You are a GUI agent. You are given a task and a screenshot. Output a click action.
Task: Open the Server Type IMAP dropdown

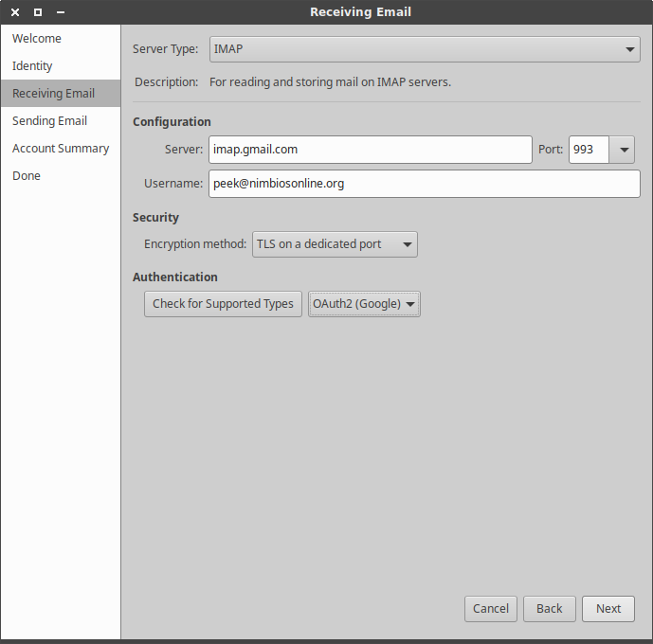point(424,49)
